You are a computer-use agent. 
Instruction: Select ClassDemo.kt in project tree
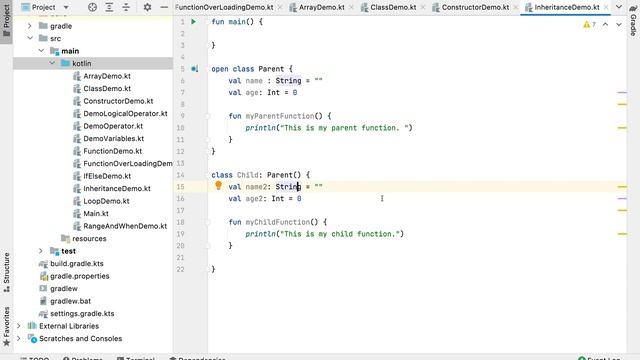(x=107, y=89)
